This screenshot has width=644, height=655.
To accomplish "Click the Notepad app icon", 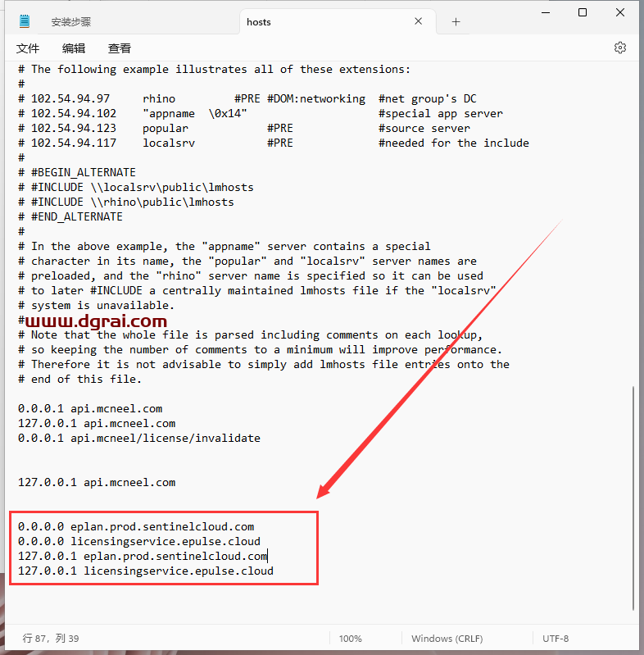I will (25, 20).
